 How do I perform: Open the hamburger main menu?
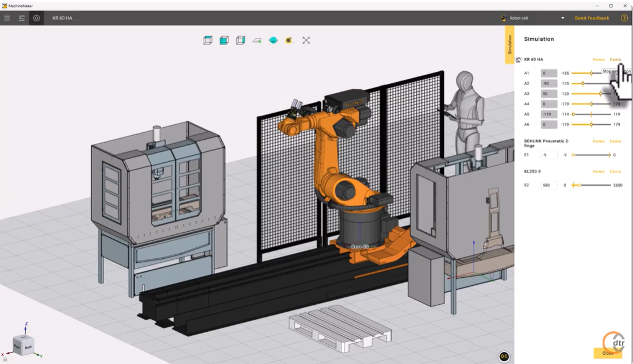point(7,18)
